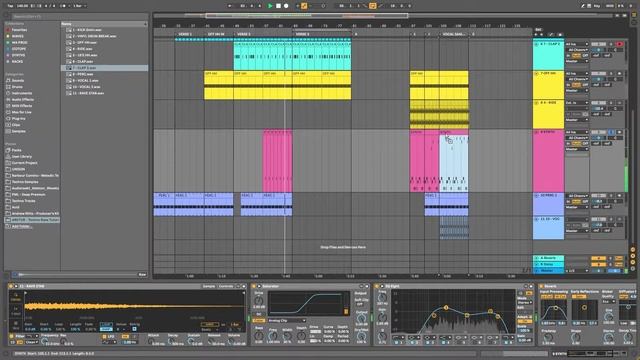Open the MIDI Effects category

coord(22,106)
